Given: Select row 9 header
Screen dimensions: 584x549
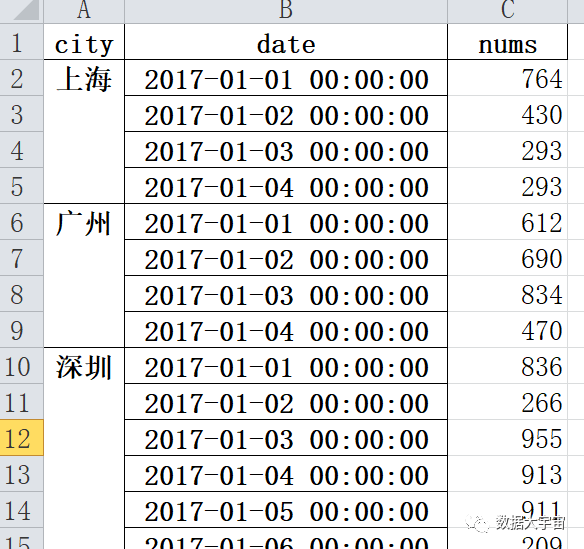Looking at the screenshot, I should click(22, 330).
